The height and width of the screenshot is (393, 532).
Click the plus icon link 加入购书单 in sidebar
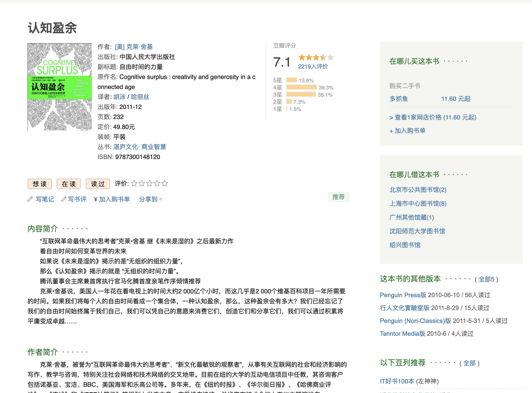click(407, 131)
